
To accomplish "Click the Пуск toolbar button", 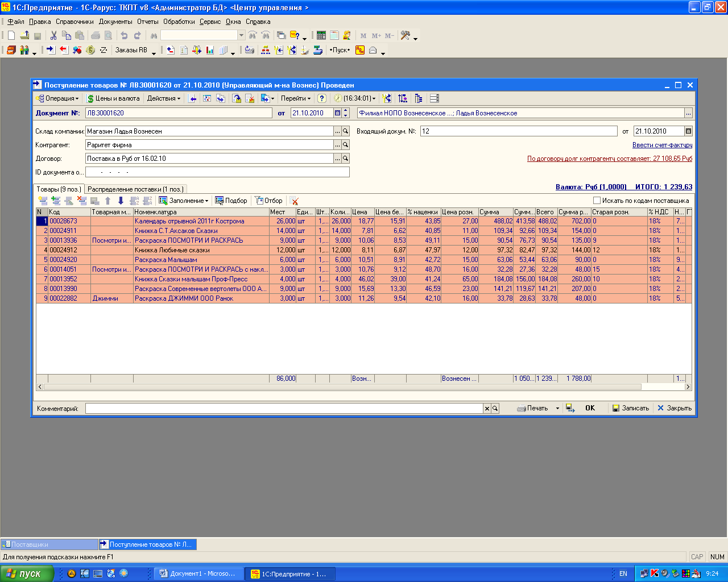I will (340, 50).
